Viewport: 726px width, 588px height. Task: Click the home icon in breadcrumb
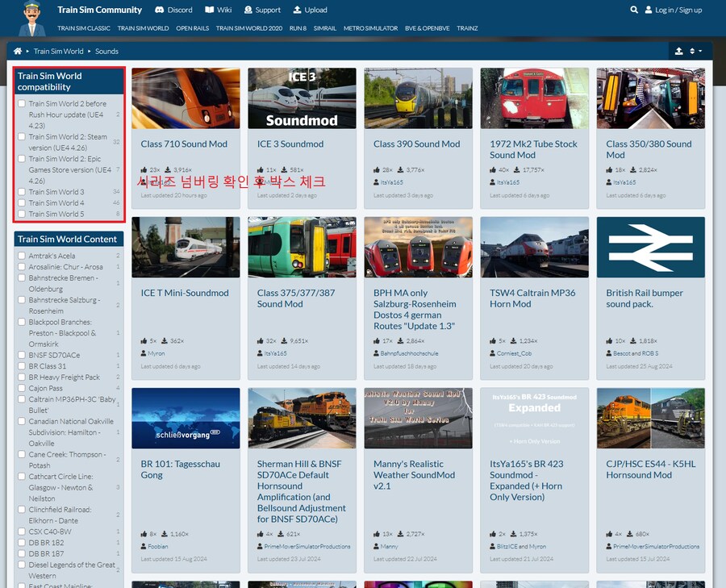point(18,51)
